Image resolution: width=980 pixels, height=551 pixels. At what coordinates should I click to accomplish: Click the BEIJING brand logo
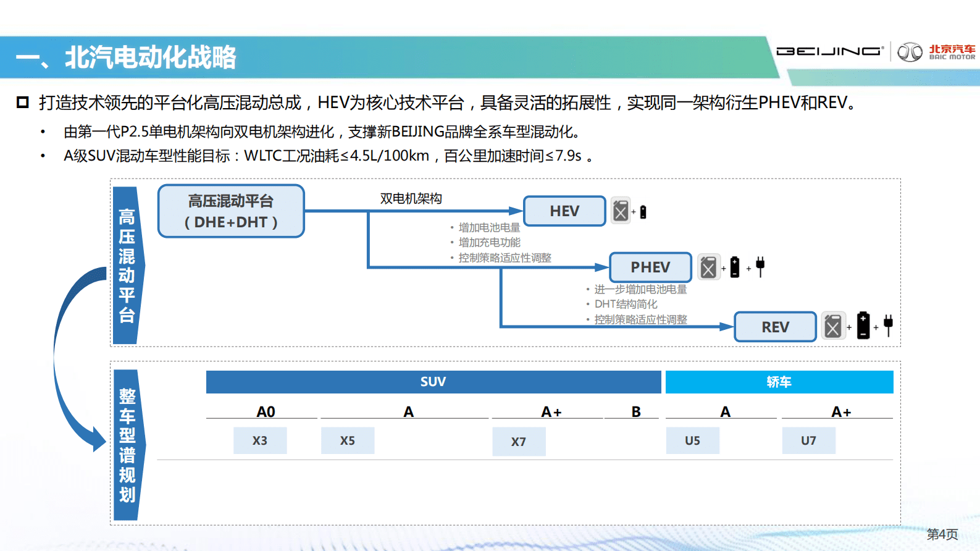click(829, 51)
